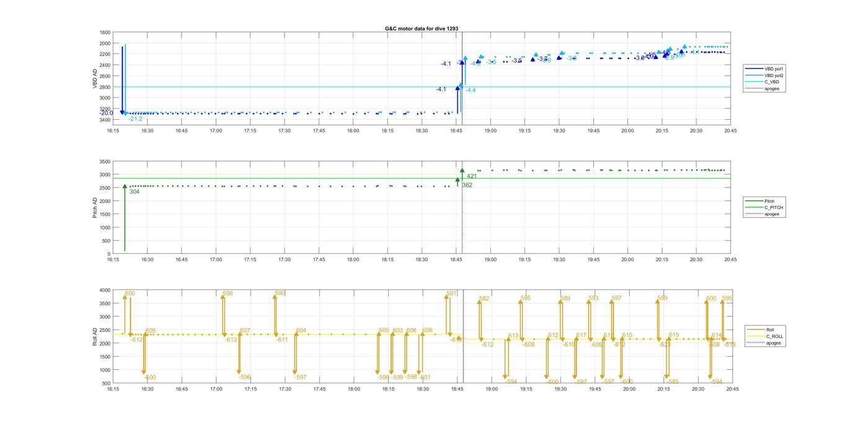This screenshot has height=430, width=868.
Task: Click the title 'G&C motor data for dive 1293'
Action: point(422,29)
